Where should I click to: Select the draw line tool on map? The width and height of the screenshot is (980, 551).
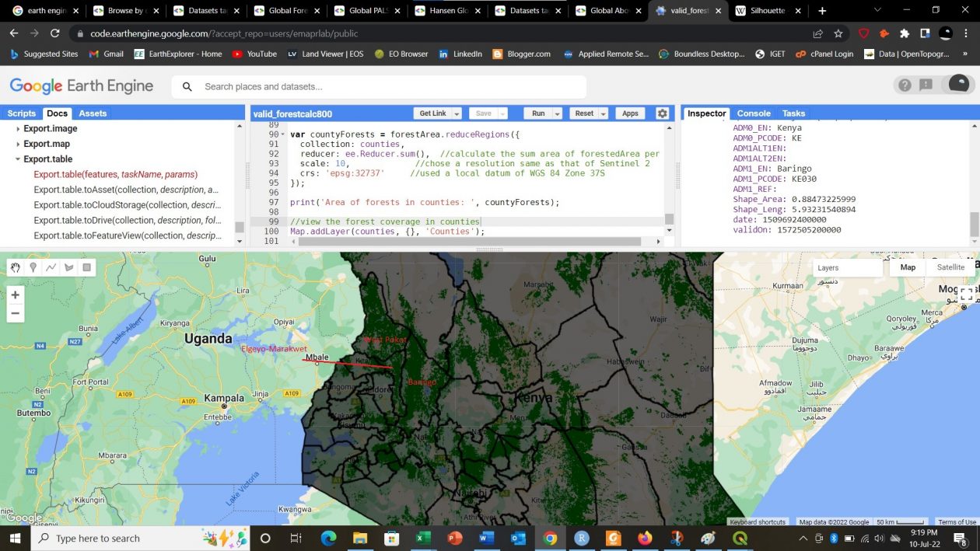[x=51, y=267]
